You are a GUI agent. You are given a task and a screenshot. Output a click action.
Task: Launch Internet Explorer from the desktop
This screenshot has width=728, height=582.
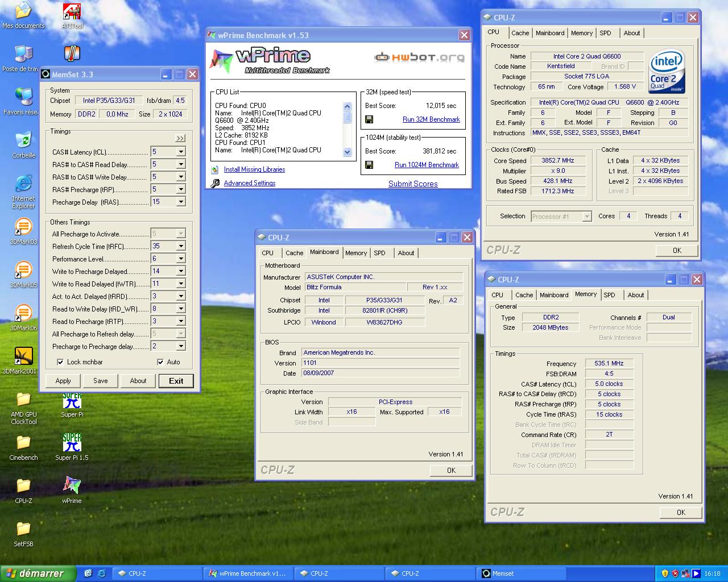tap(23, 183)
